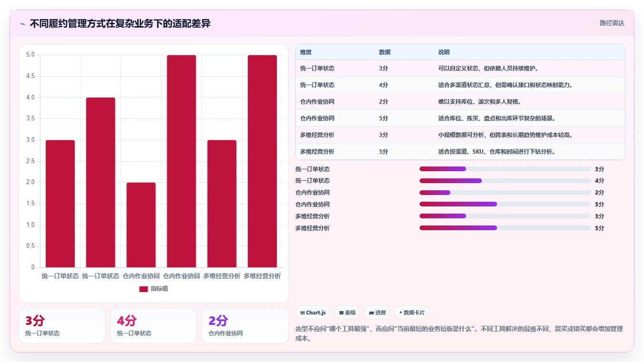644x362 pixels.
Task: Click the 仓内作业协同 chart bar valued 5.0
Action: coord(181,161)
